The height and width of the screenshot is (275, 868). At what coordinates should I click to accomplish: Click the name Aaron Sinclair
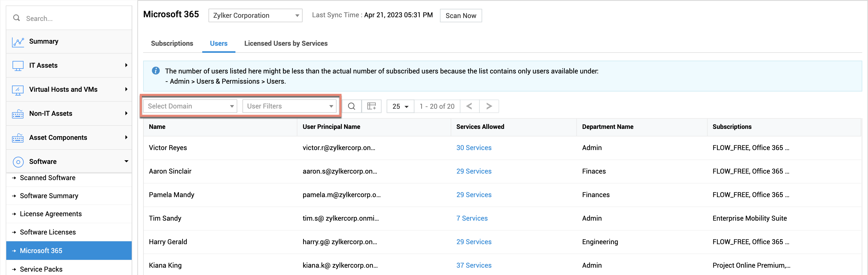(x=170, y=171)
